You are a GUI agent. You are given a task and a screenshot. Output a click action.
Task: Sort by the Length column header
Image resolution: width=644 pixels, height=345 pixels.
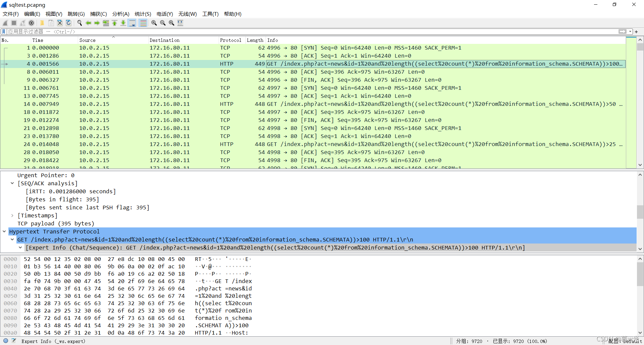pyautogui.click(x=256, y=40)
